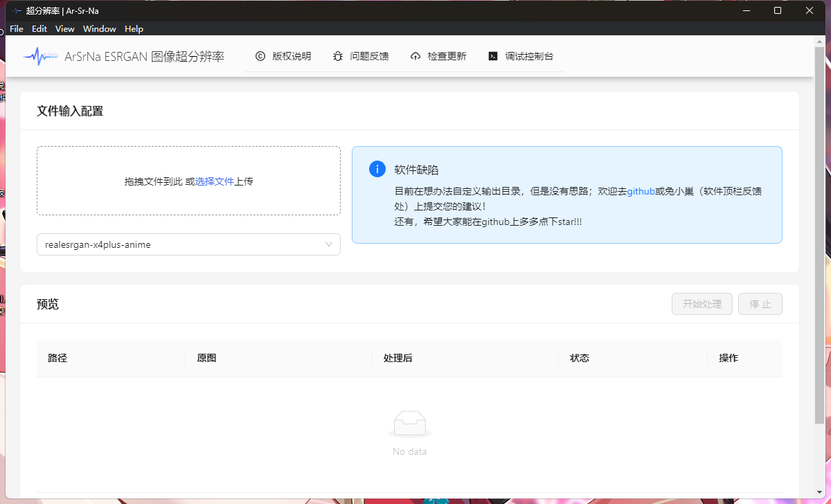
Task: Click the vertical scrollbar on the right
Action: point(819,235)
